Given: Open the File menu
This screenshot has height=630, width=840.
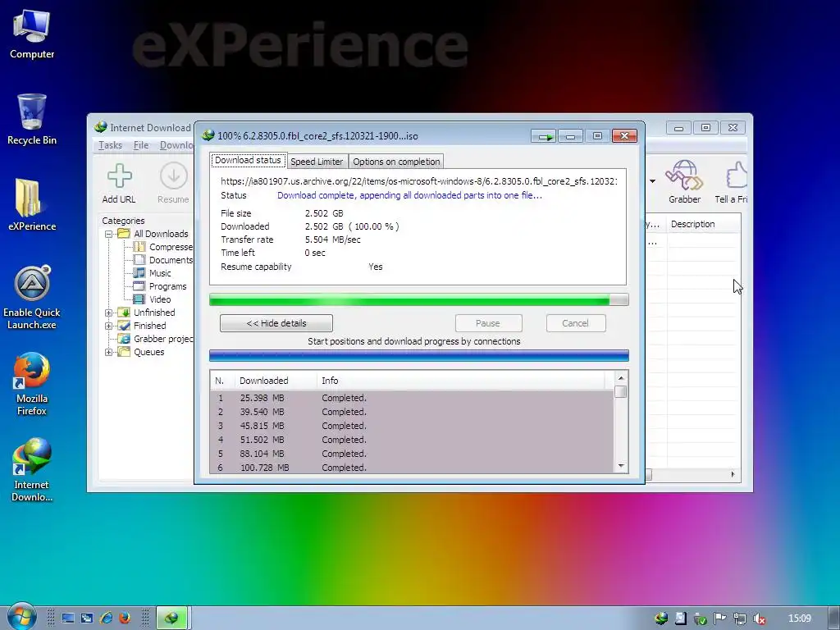Looking at the screenshot, I should pos(141,145).
